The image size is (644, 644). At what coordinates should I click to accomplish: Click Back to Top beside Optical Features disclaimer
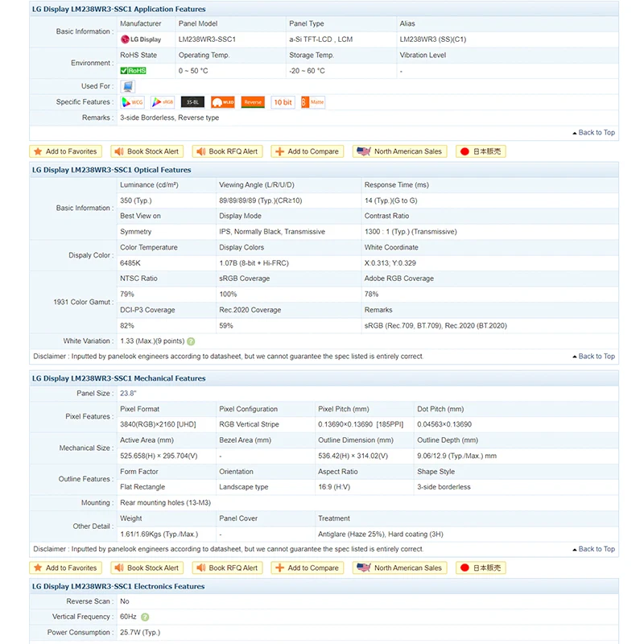594,357
